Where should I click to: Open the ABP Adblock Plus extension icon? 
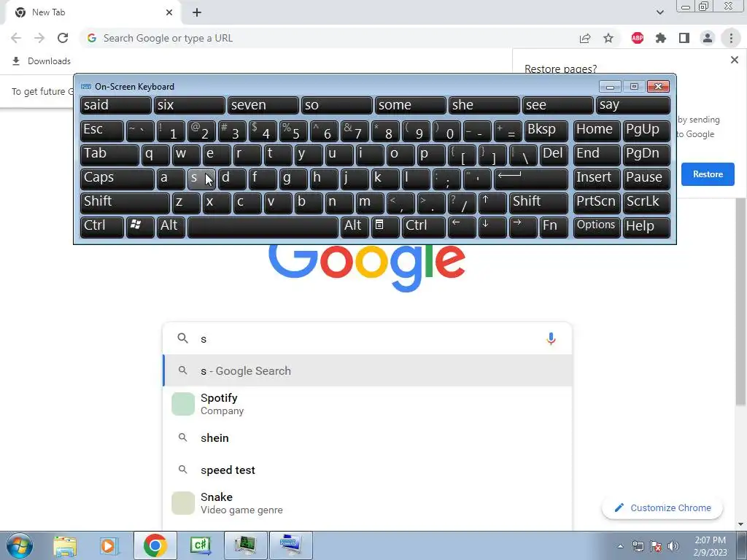tap(638, 38)
